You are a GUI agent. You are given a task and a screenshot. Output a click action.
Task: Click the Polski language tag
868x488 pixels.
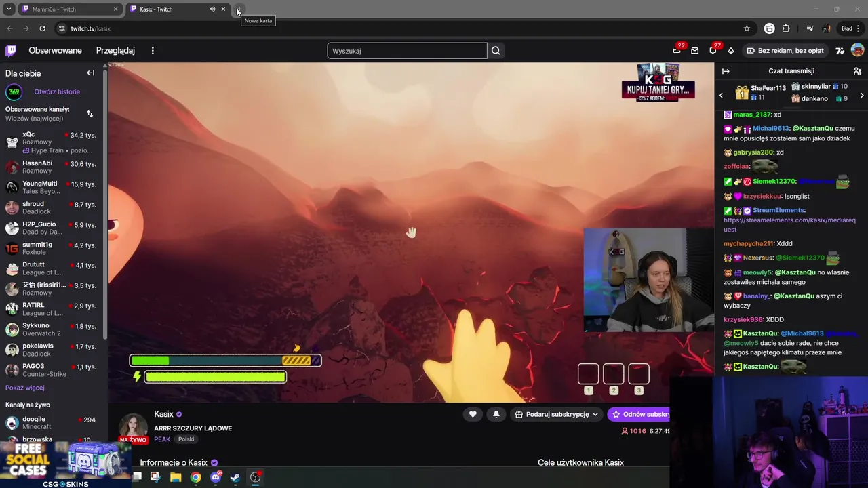point(186,439)
